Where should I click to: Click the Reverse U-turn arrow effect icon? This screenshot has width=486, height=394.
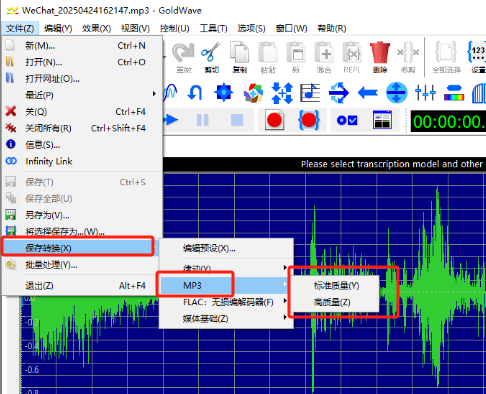[x=195, y=92]
